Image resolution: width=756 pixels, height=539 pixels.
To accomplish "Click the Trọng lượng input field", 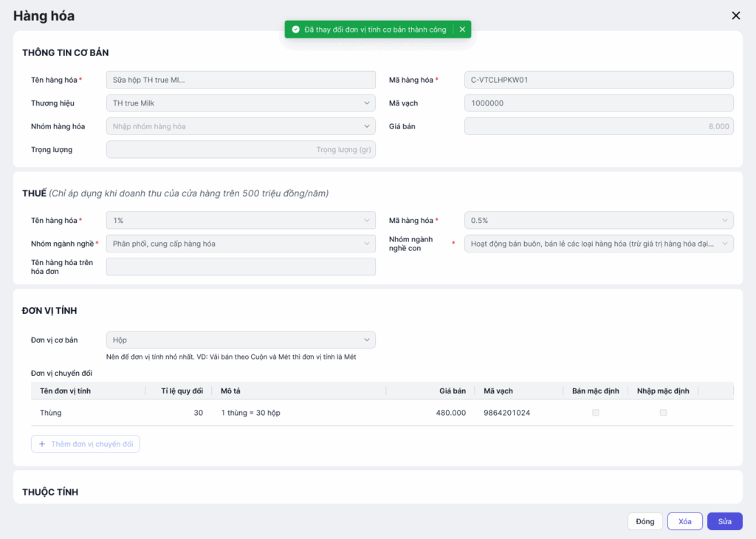I will (241, 149).
